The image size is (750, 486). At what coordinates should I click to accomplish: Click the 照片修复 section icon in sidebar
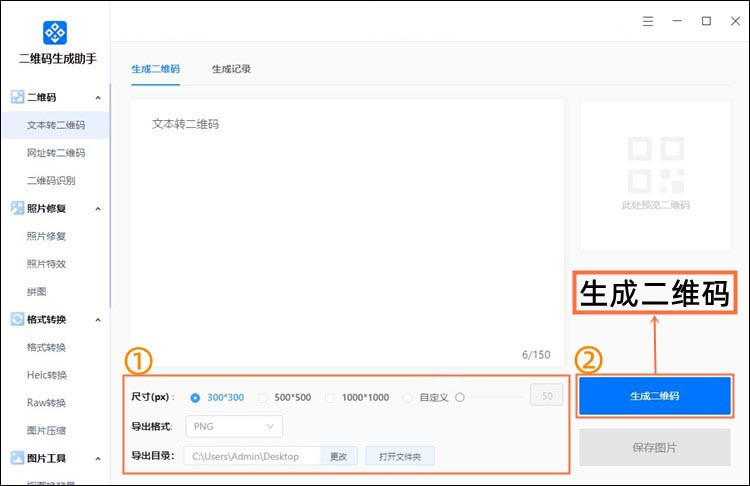coord(17,208)
